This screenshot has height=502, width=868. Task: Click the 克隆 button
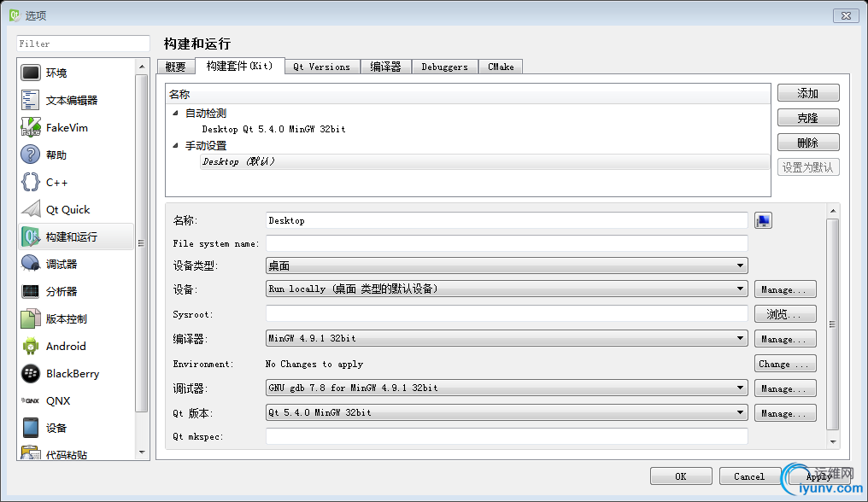(x=808, y=118)
